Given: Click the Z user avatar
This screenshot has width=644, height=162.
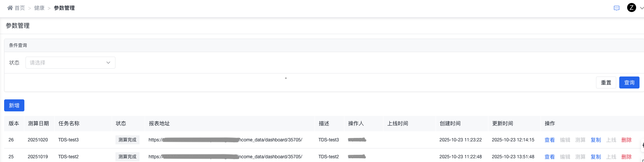Looking at the screenshot, I should click(x=631, y=7).
